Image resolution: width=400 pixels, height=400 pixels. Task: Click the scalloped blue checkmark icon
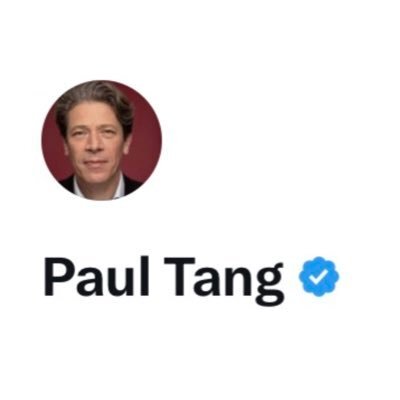click(x=319, y=277)
